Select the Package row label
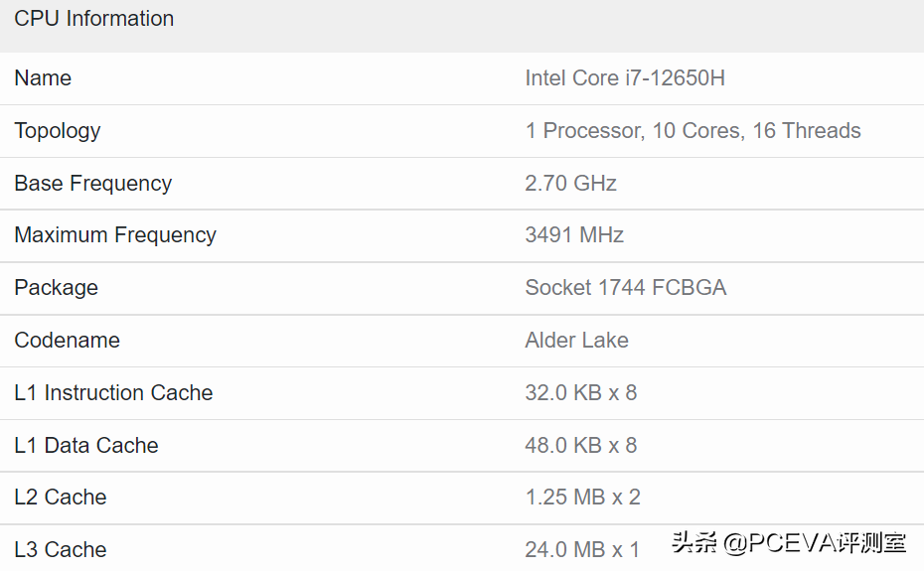The width and height of the screenshot is (924, 571). click(56, 288)
